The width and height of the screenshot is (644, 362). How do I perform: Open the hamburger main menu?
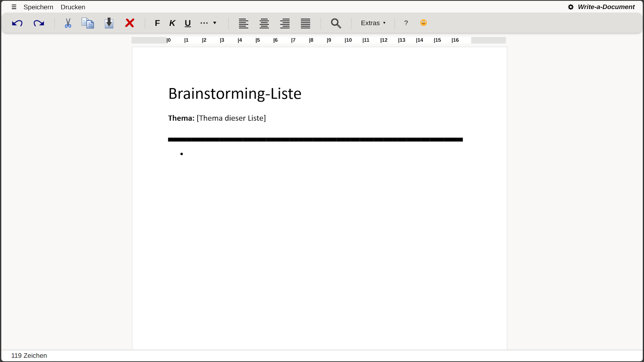14,7
